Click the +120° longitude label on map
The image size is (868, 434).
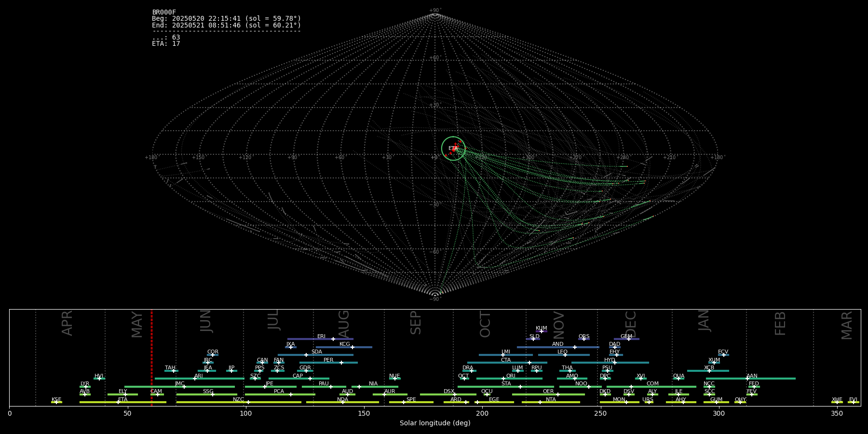click(x=245, y=157)
